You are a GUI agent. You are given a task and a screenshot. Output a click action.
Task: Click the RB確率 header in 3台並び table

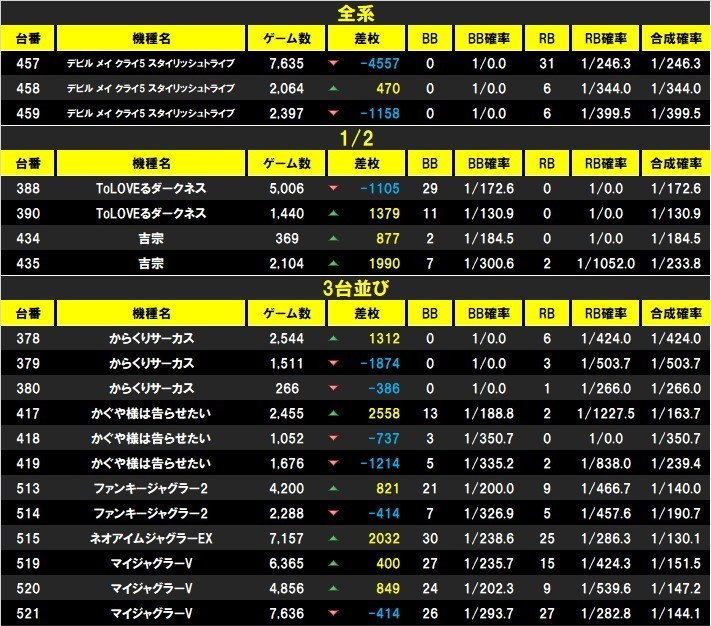(606, 313)
